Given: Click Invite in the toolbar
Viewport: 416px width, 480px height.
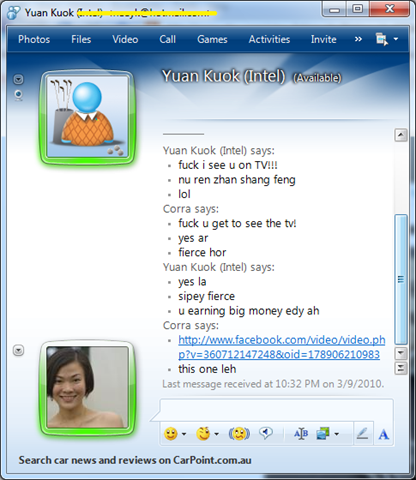Looking at the screenshot, I should click(x=323, y=39).
